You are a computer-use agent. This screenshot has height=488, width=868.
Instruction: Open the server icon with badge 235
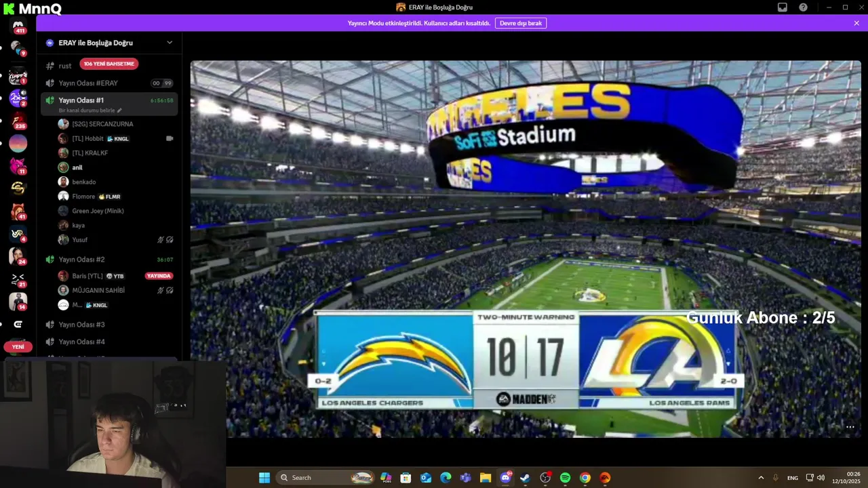click(18, 121)
